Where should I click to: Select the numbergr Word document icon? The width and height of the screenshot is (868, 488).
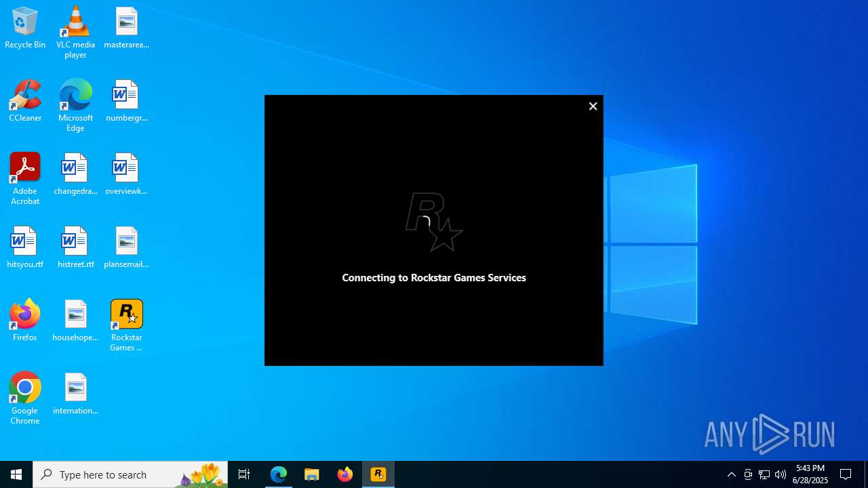click(x=126, y=102)
